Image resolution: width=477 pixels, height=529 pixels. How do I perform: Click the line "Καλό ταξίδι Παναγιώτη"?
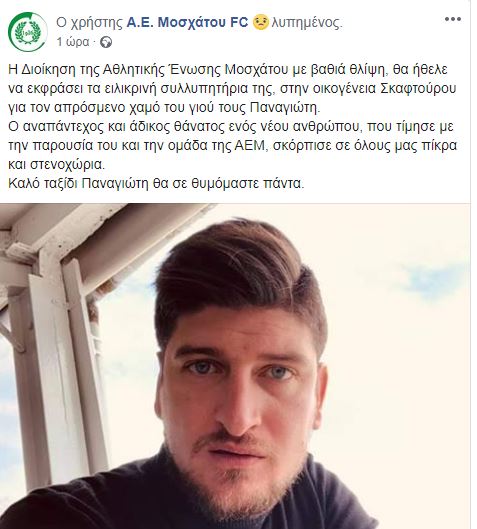(x=156, y=184)
